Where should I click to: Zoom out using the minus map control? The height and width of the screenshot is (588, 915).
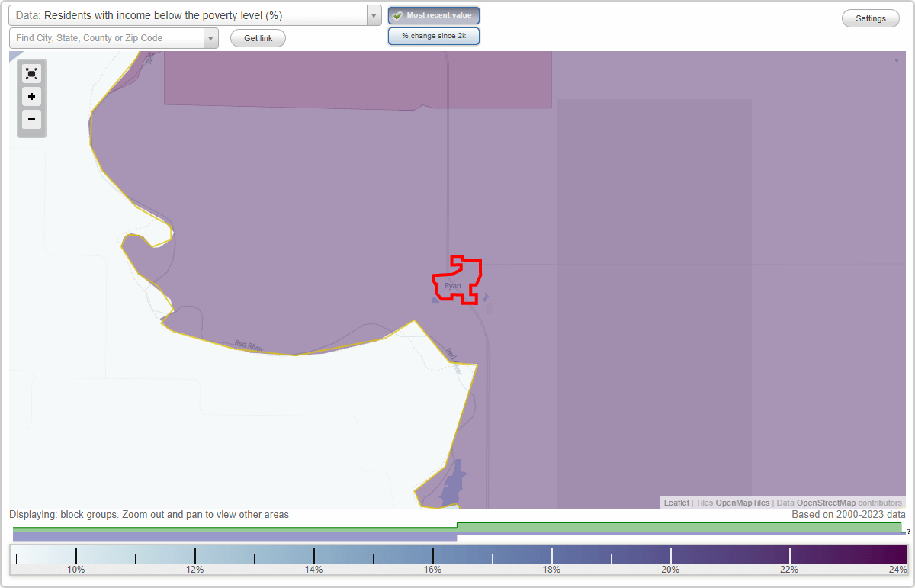[31, 120]
